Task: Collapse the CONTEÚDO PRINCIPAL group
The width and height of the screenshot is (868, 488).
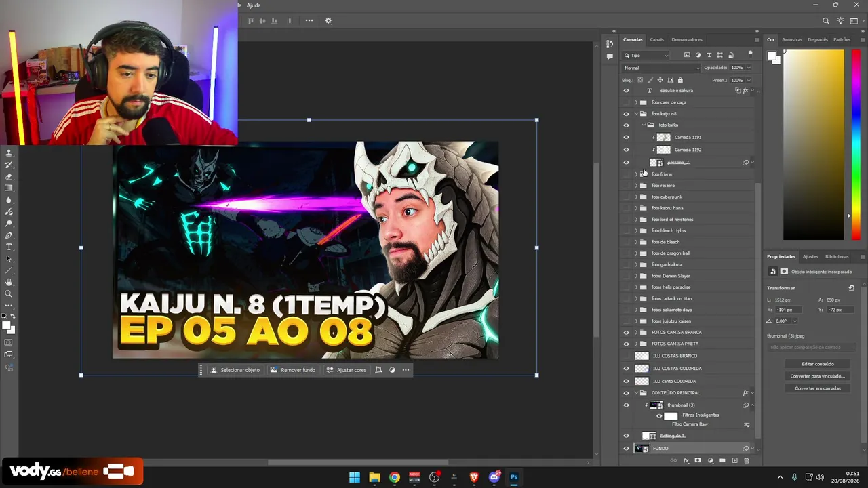Action: pyautogui.click(x=636, y=393)
